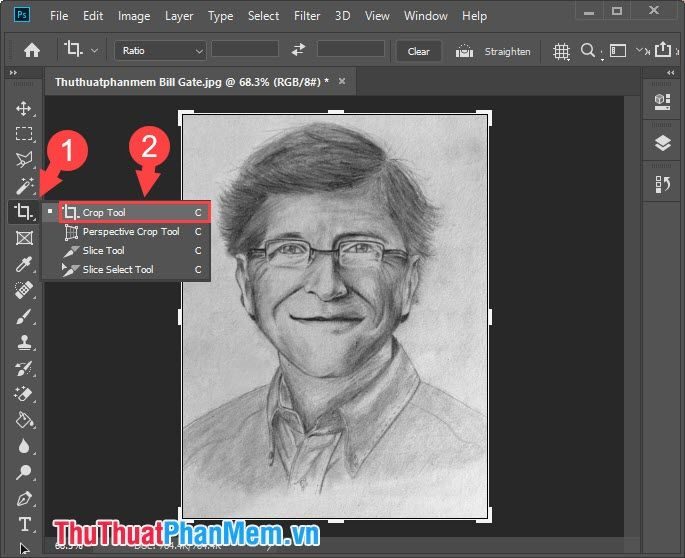This screenshot has height=558, width=685.
Task: Open the Window menu
Action: (x=426, y=16)
